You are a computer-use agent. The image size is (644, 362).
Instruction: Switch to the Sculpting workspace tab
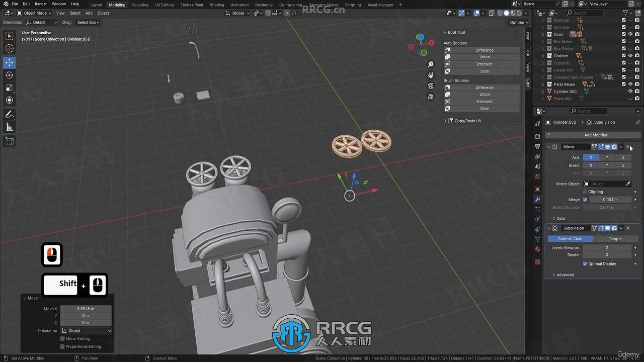pyautogui.click(x=140, y=5)
